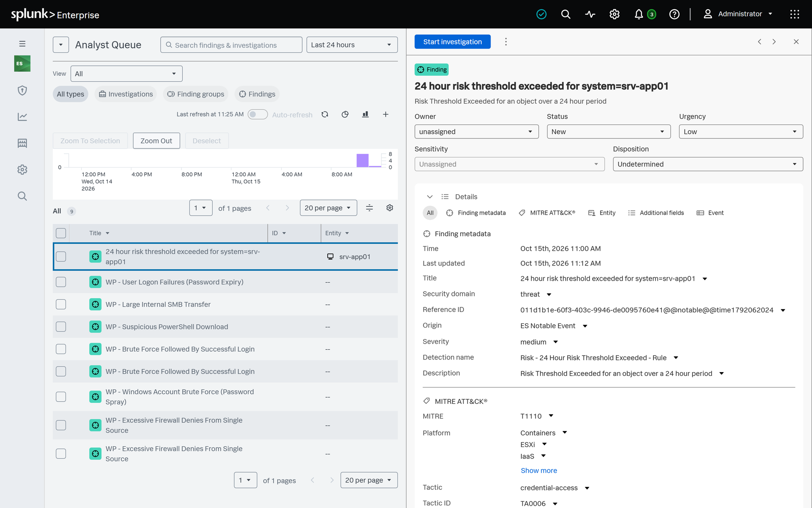Open the search icon in sidebar

pos(22,196)
